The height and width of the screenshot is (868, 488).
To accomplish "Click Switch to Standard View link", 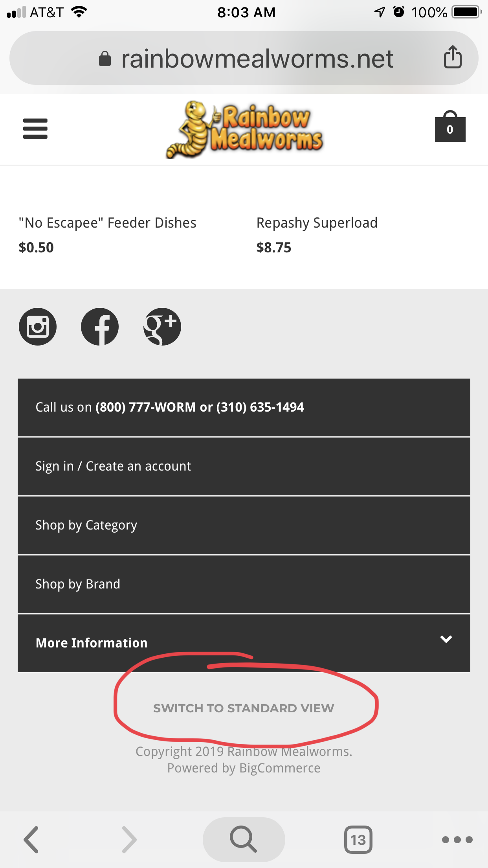I will click(x=244, y=708).
